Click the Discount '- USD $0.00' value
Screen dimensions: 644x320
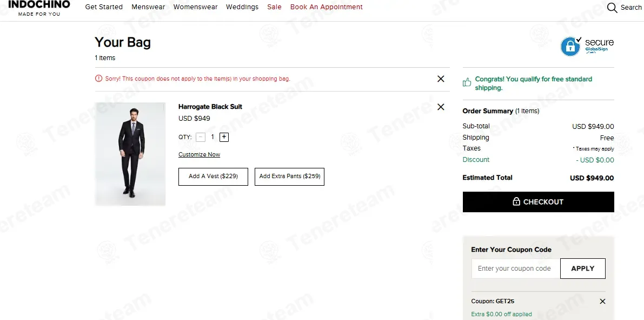point(595,160)
